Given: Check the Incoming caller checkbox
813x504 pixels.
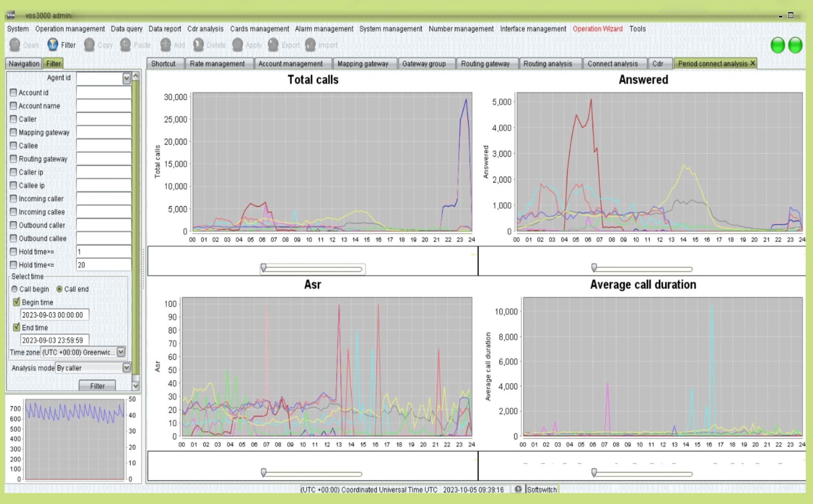Looking at the screenshot, I should pyautogui.click(x=13, y=199).
